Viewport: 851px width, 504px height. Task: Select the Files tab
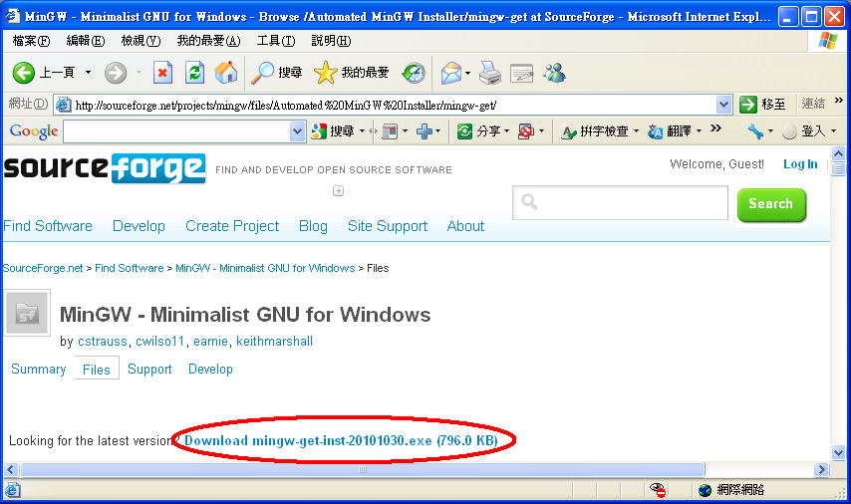pyautogui.click(x=97, y=369)
